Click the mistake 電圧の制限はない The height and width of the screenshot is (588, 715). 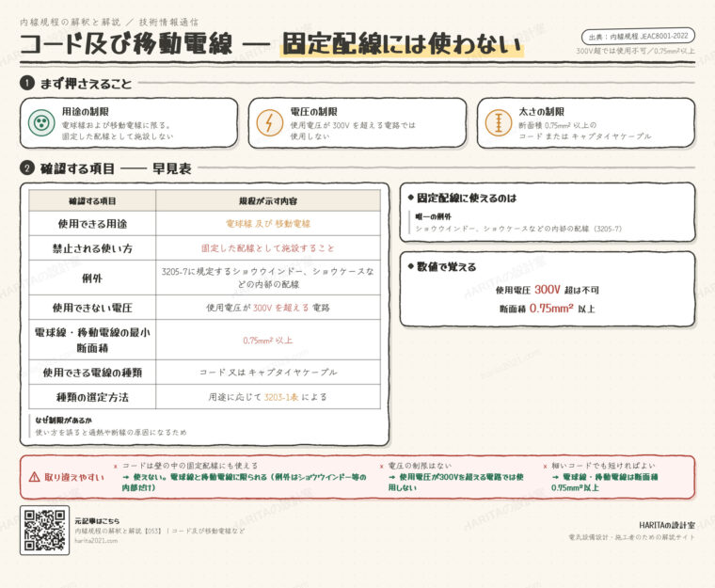click(x=420, y=466)
